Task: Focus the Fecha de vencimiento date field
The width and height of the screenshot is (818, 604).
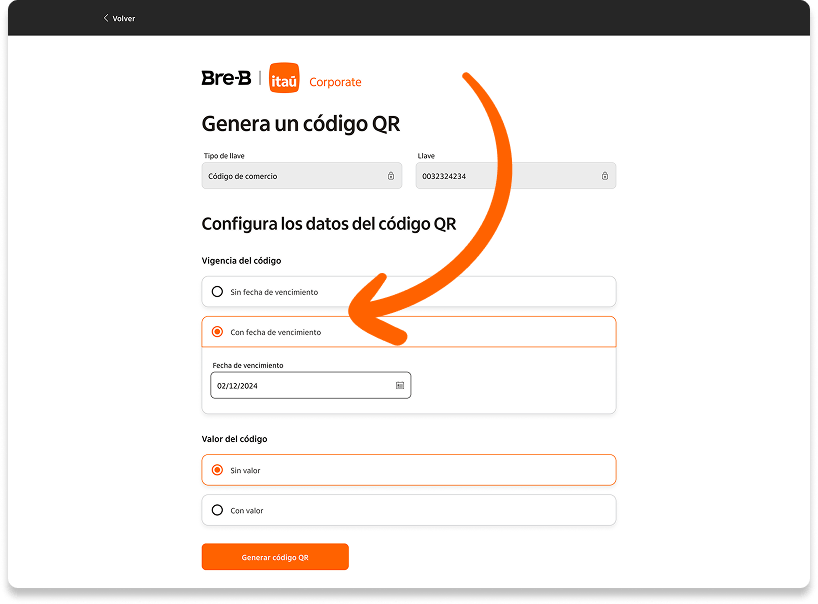Action: [311, 385]
